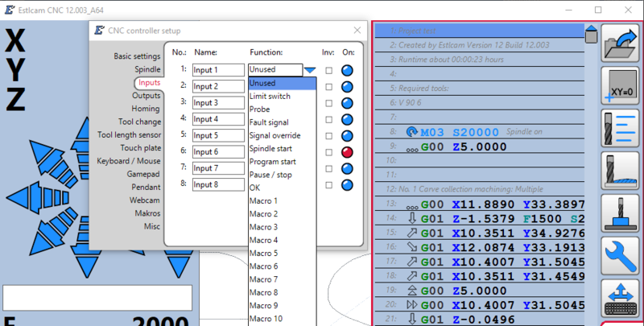Open the Tool length sensor tab
644x326 pixels.
point(130,135)
